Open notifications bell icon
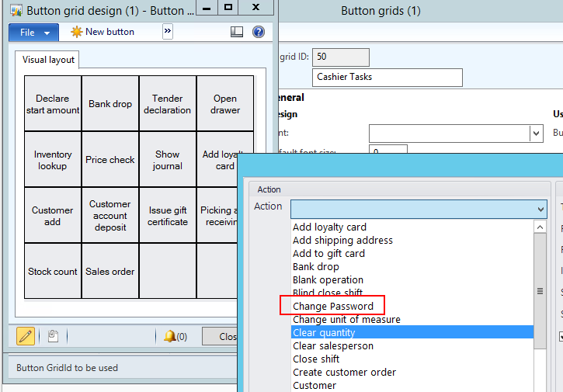Image resolution: width=563 pixels, height=392 pixels. (x=169, y=336)
